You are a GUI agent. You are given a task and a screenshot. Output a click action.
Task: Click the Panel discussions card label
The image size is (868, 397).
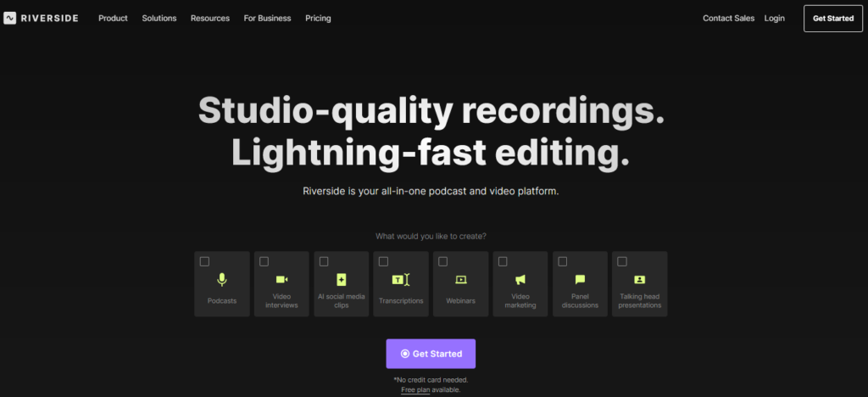[580, 300]
